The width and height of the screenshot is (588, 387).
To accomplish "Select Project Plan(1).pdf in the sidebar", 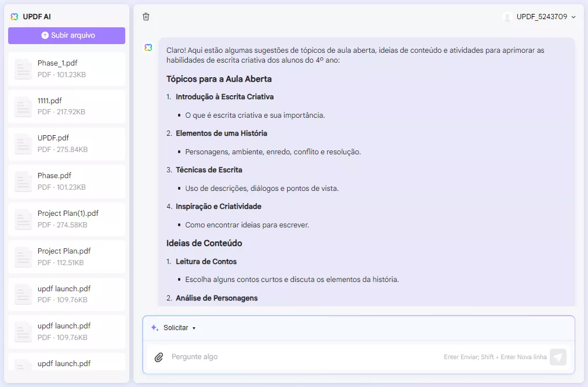I will pyautogui.click(x=66, y=218).
